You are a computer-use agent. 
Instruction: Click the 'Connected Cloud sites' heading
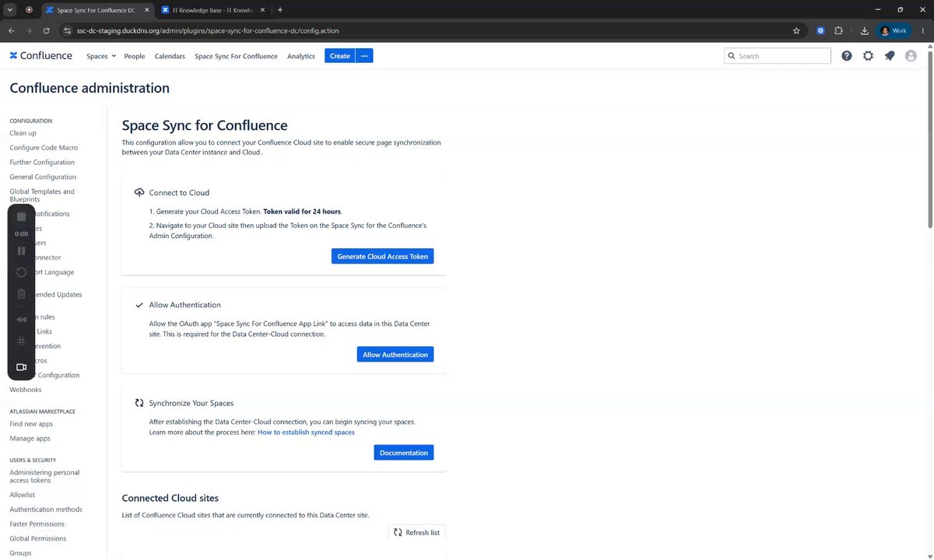[170, 498]
